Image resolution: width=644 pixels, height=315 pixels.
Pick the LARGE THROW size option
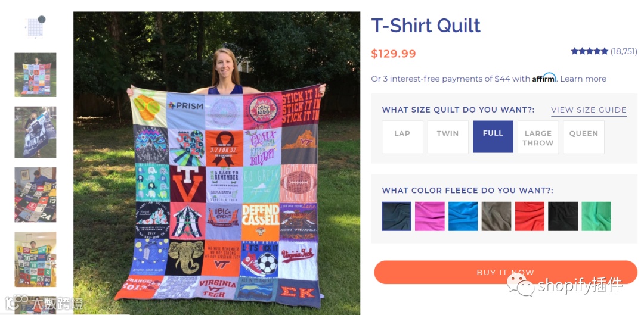click(x=538, y=137)
